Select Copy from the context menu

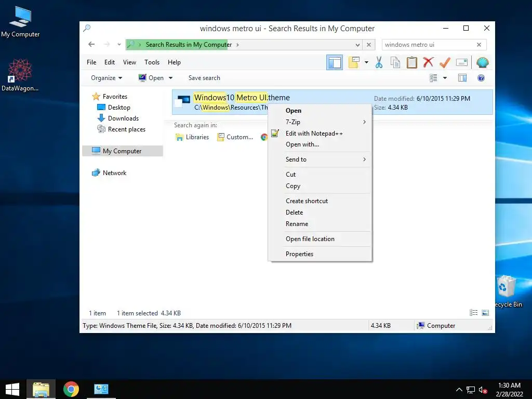pos(320,186)
